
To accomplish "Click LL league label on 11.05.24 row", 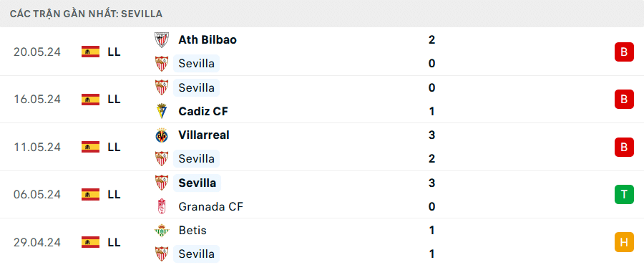I will (x=114, y=147).
